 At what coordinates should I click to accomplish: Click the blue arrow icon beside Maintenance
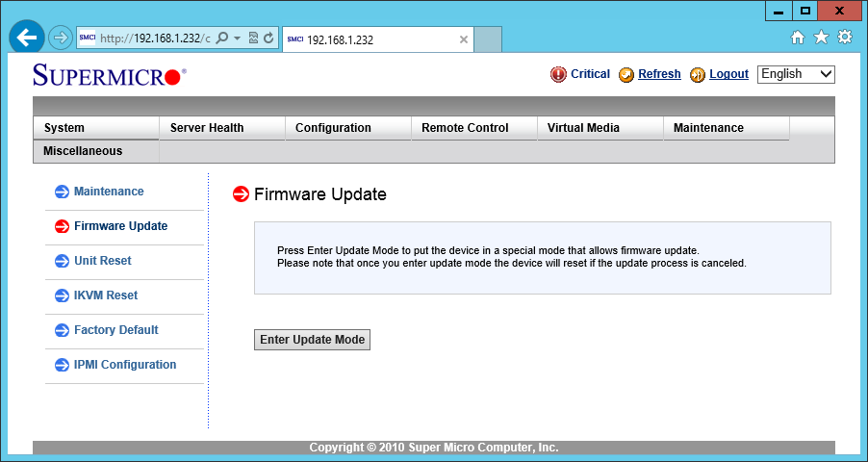(62, 192)
